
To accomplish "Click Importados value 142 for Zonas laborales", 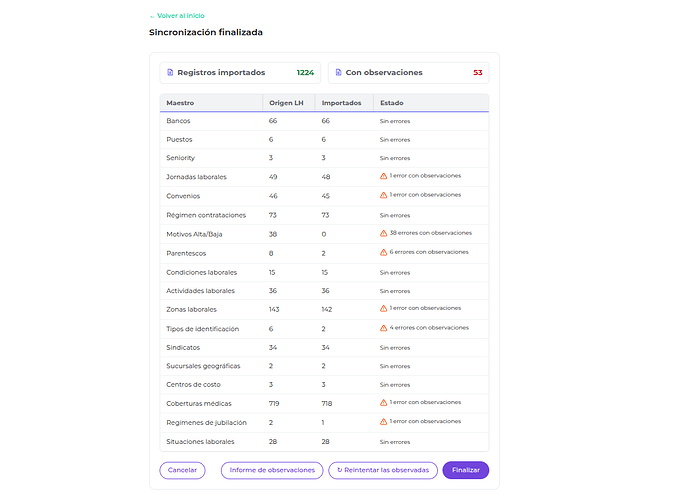I will coord(326,310).
